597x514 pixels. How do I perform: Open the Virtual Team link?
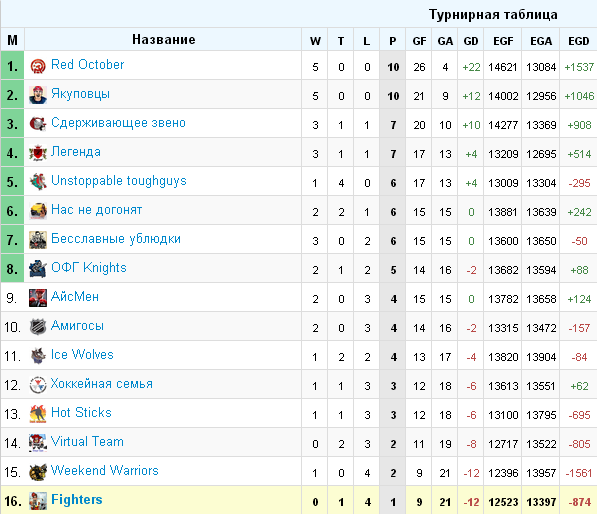coord(87,442)
